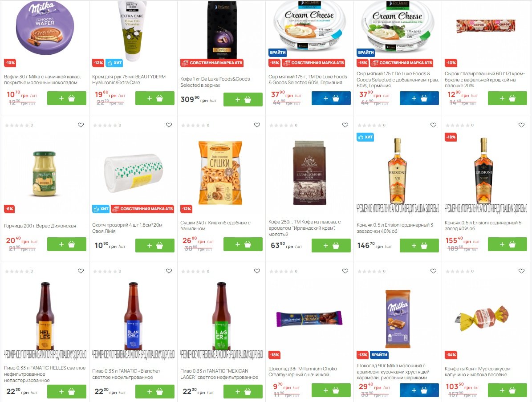Open FANATIC Mexican Lager bottle image
The height and width of the screenshot is (402, 532).
[221, 316]
